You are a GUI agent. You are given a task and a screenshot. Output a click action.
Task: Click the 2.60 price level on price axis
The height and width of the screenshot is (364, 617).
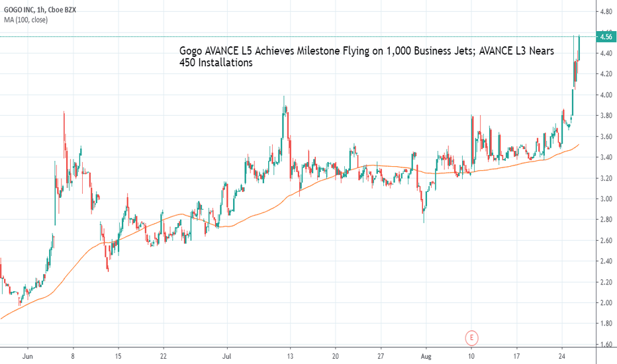pyautogui.click(x=606, y=240)
